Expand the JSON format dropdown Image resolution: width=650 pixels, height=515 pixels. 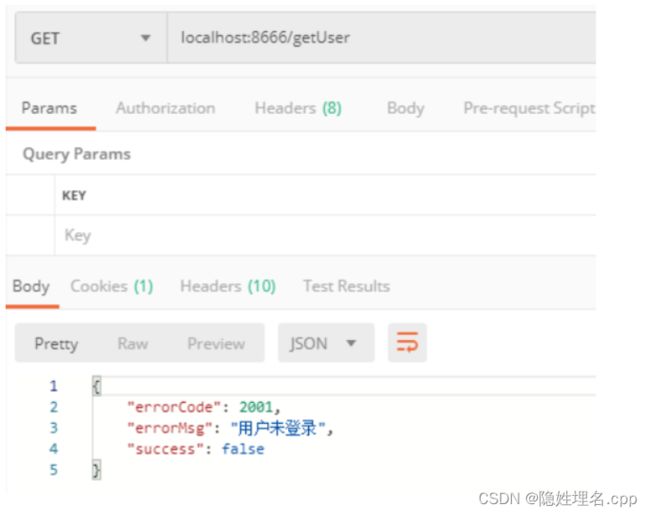326,343
